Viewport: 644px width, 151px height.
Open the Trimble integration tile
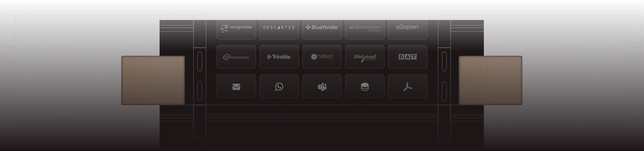click(279, 57)
